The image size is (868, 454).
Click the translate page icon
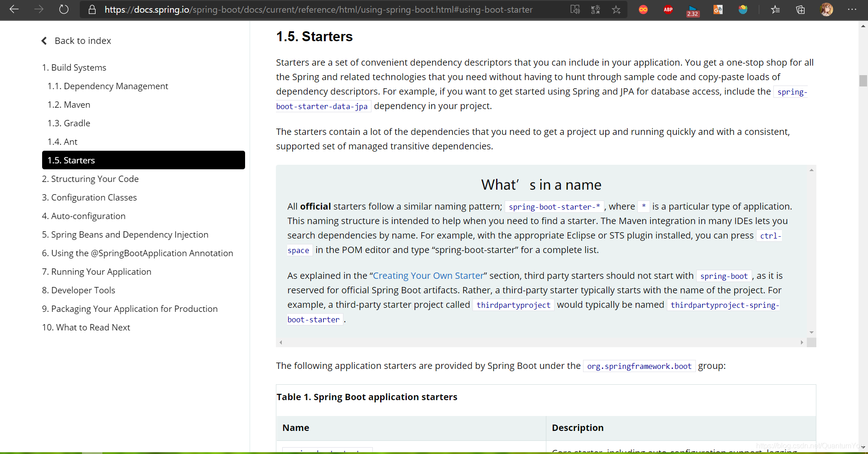click(x=596, y=10)
